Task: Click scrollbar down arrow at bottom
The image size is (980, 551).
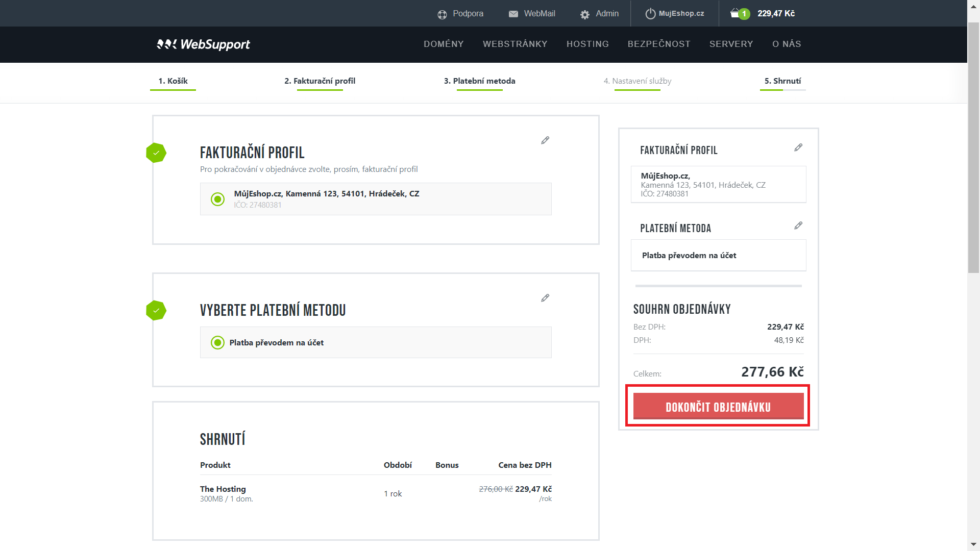Action: pos(973,545)
